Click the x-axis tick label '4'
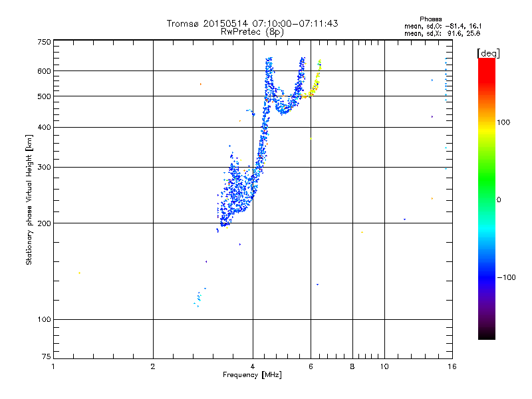 pyautogui.click(x=253, y=366)
